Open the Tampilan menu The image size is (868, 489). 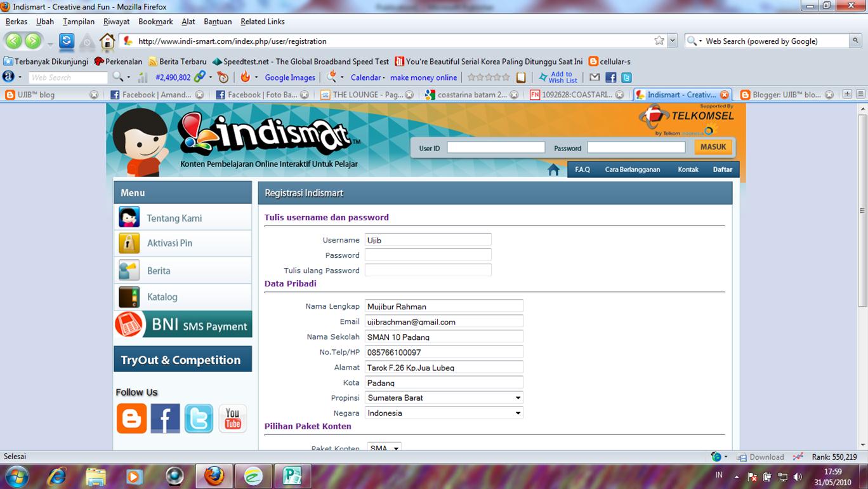(79, 22)
